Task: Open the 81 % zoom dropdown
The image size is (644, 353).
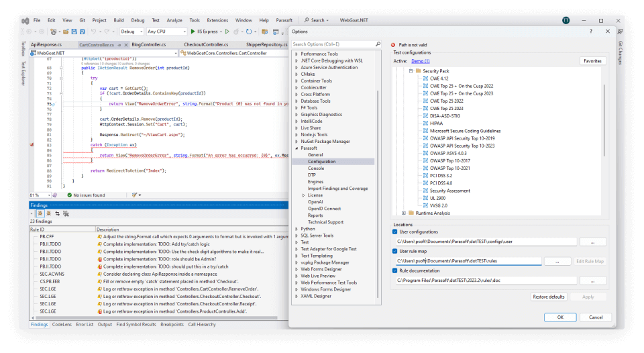Action: [40, 195]
